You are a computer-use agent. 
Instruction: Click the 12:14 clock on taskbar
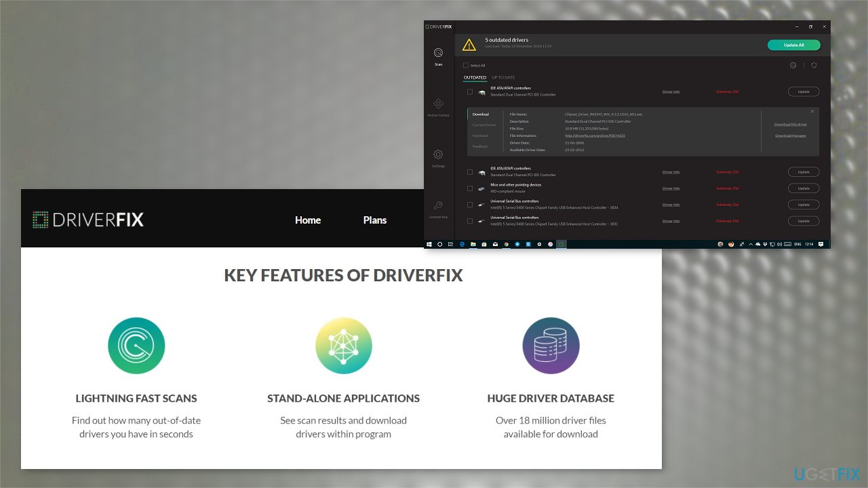(x=809, y=244)
